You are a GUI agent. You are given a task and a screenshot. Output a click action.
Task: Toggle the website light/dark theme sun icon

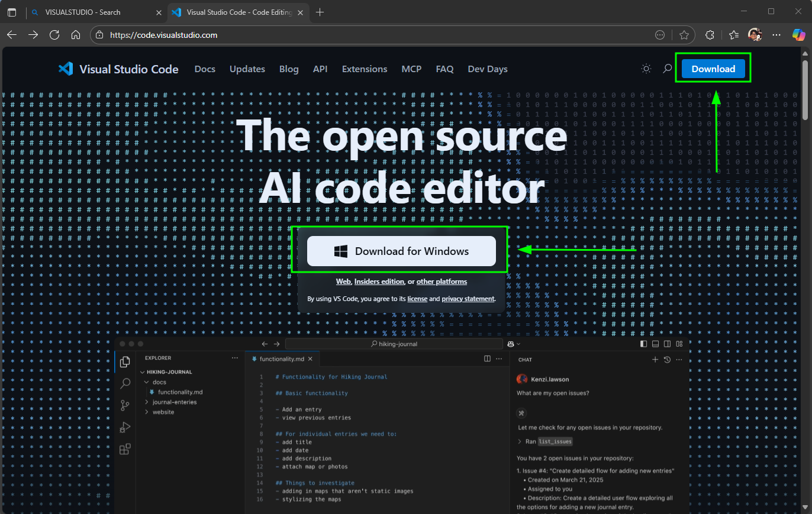pos(646,69)
